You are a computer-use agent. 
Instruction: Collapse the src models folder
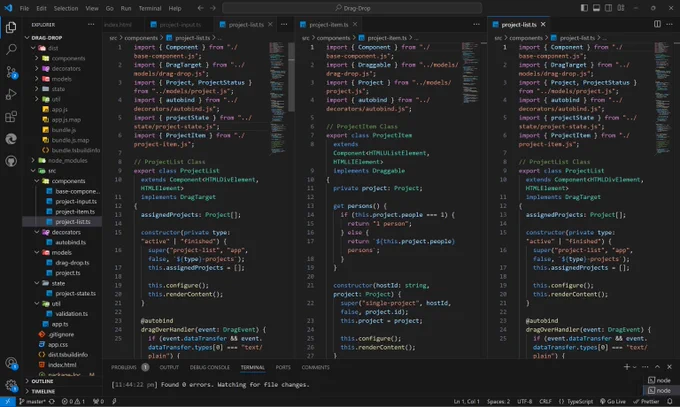tap(62, 253)
